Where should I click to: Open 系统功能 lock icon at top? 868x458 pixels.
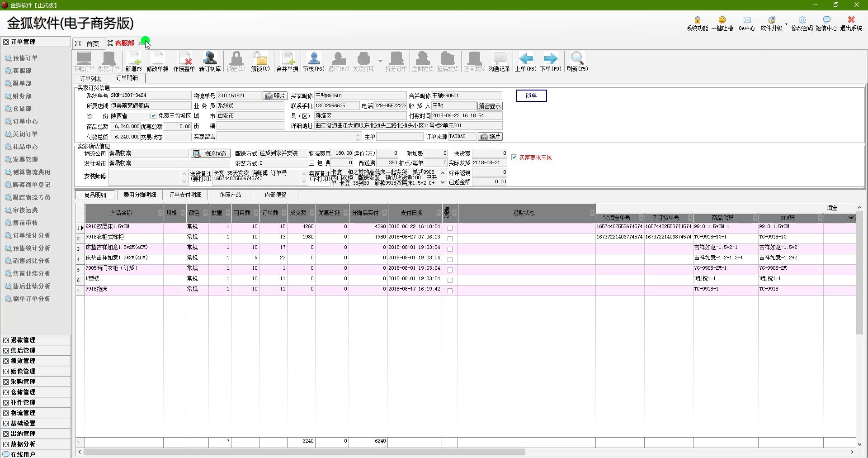(x=698, y=20)
